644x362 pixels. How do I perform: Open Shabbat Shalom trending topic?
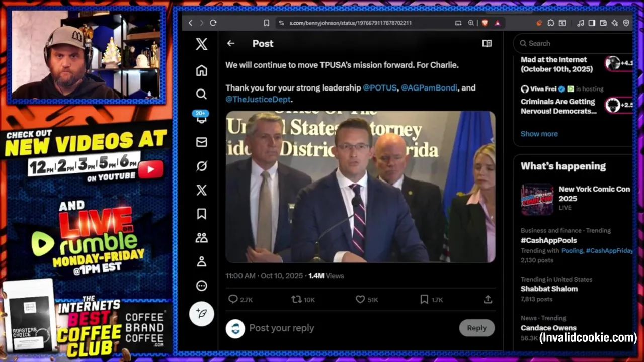pyautogui.click(x=549, y=289)
